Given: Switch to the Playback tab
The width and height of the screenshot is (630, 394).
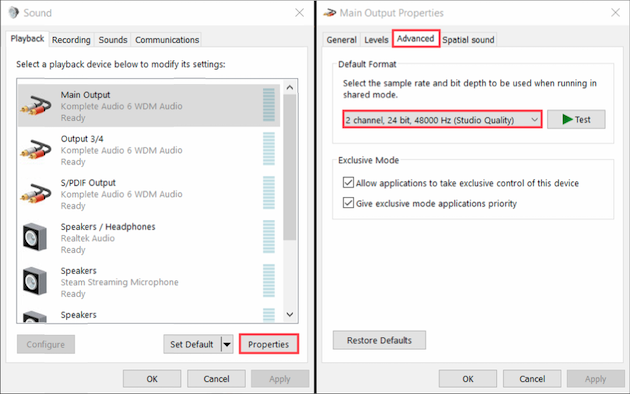Looking at the screenshot, I should [x=27, y=39].
